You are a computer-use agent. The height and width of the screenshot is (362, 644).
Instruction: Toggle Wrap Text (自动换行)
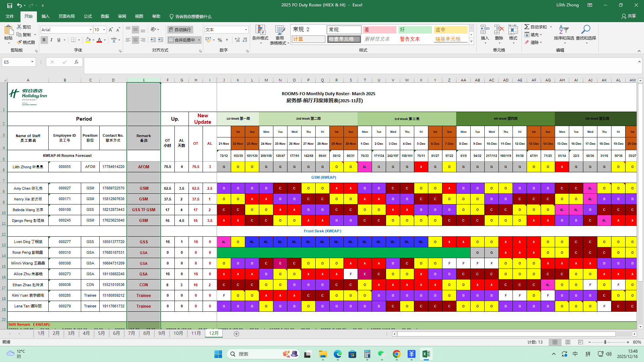point(180,30)
